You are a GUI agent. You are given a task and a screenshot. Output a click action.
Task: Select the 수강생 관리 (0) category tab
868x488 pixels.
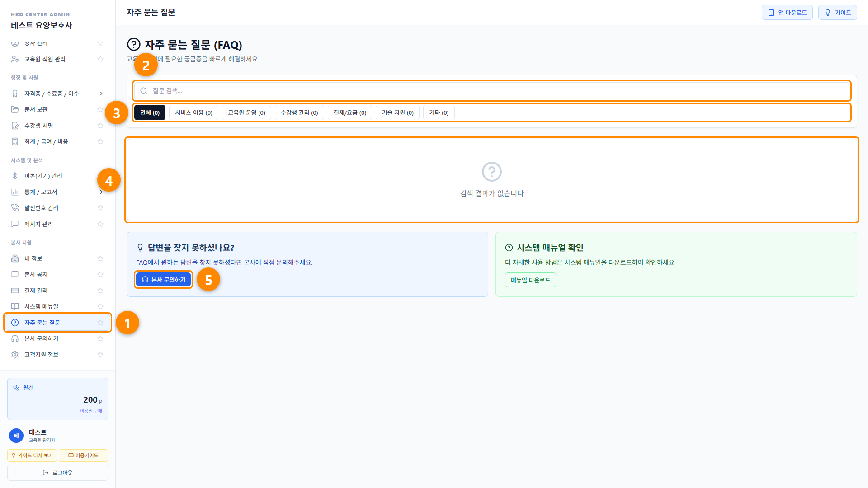[x=299, y=113]
